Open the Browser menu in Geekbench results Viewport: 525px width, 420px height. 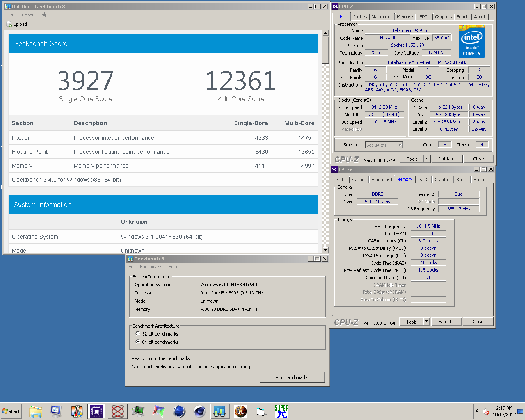tap(25, 14)
